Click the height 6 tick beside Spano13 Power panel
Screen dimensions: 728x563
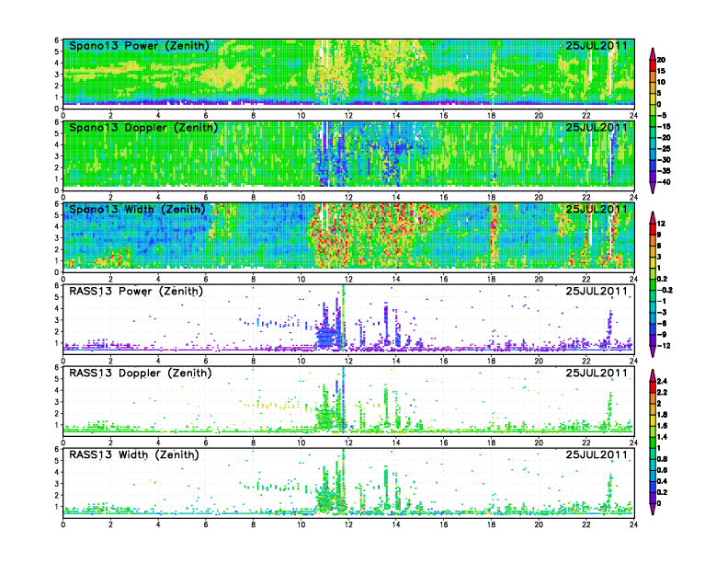point(57,40)
